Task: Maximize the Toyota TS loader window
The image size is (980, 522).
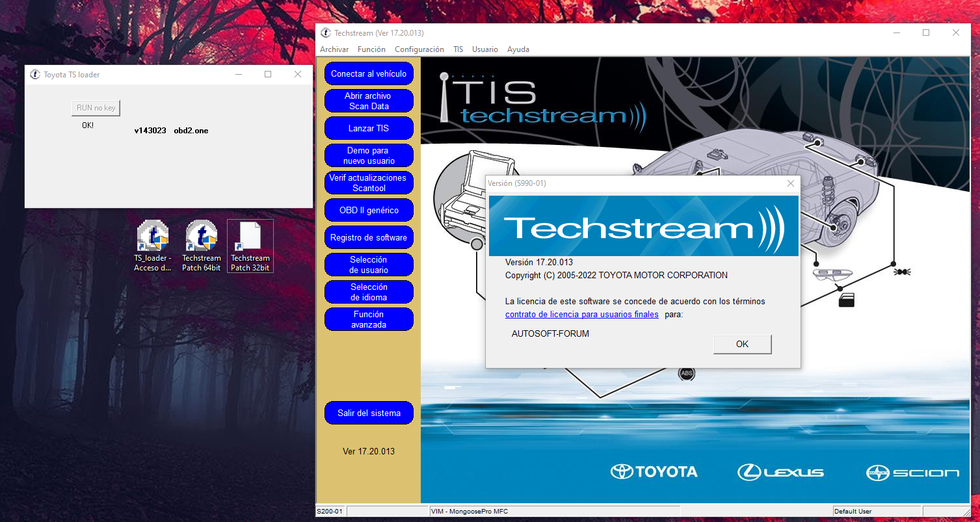Action: point(268,74)
